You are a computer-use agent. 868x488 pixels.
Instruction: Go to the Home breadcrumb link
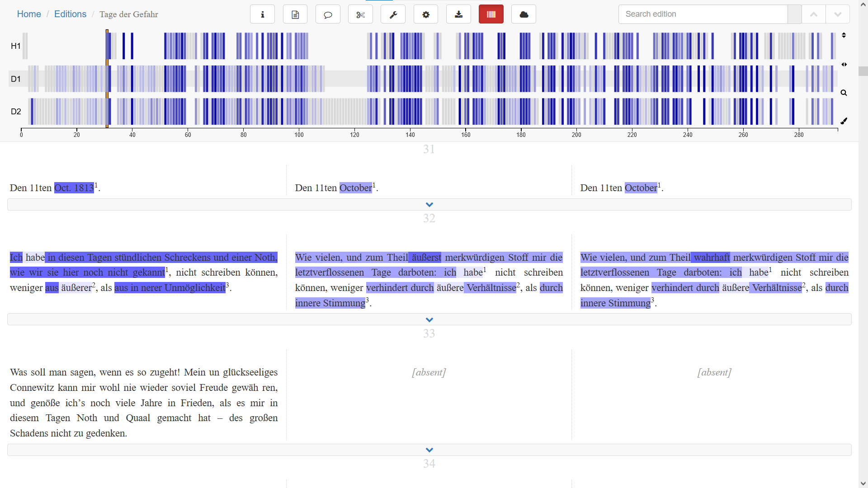29,14
